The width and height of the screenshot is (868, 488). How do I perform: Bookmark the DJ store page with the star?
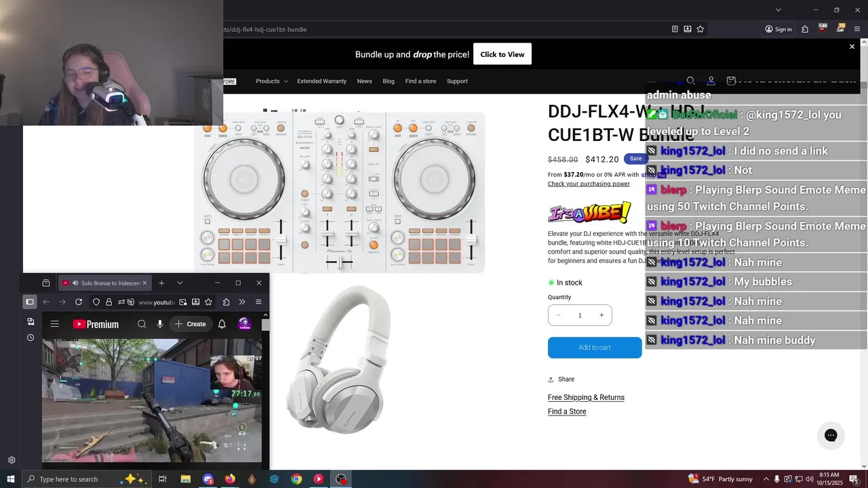(x=701, y=29)
